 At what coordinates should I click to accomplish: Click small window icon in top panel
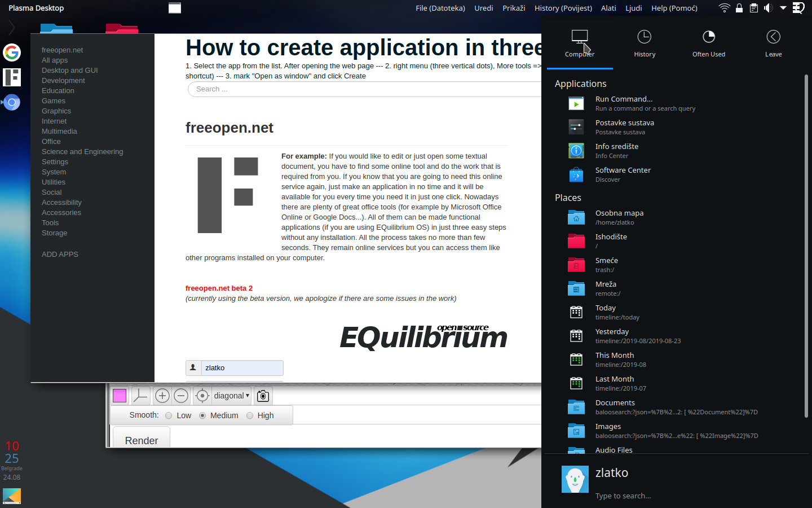pyautogui.click(x=175, y=8)
